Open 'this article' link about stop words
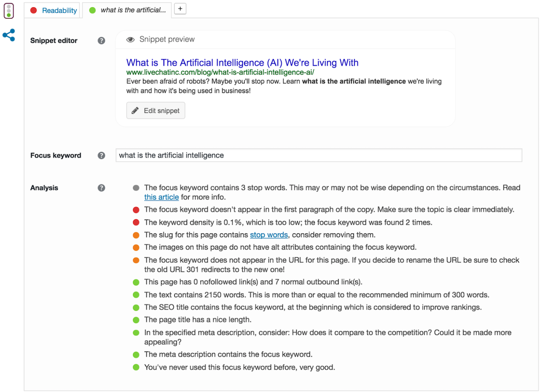The height and width of the screenshot is (392, 540). (161, 197)
